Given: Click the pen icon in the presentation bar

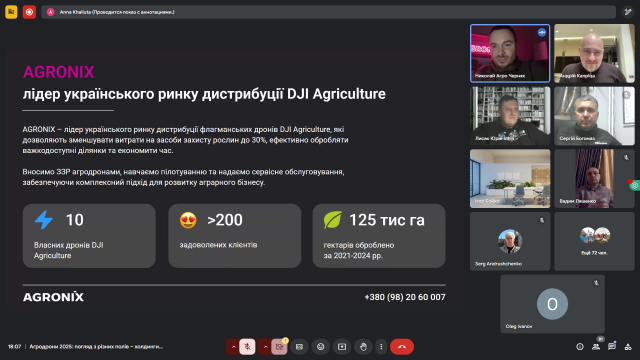Looking at the screenshot, I should 628,12.
